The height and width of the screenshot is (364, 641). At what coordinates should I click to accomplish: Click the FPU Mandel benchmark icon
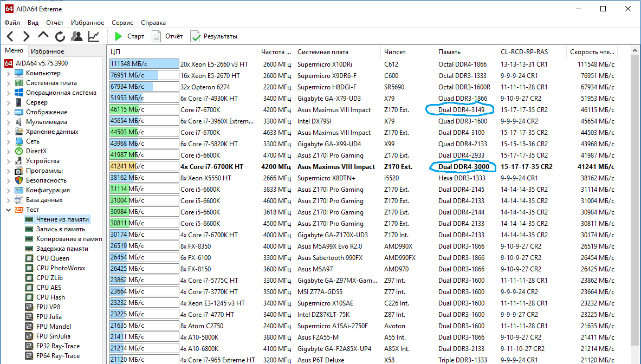(29, 327)
